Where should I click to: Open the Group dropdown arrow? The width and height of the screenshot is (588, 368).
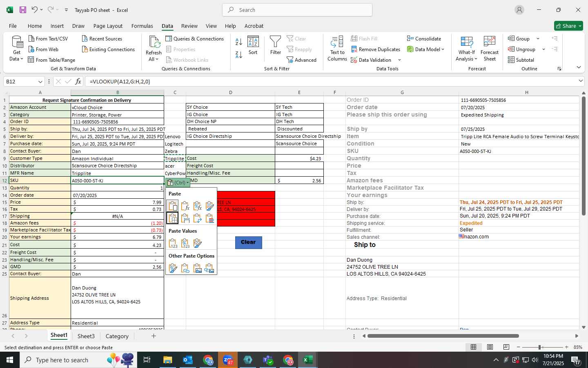[538, 39]
